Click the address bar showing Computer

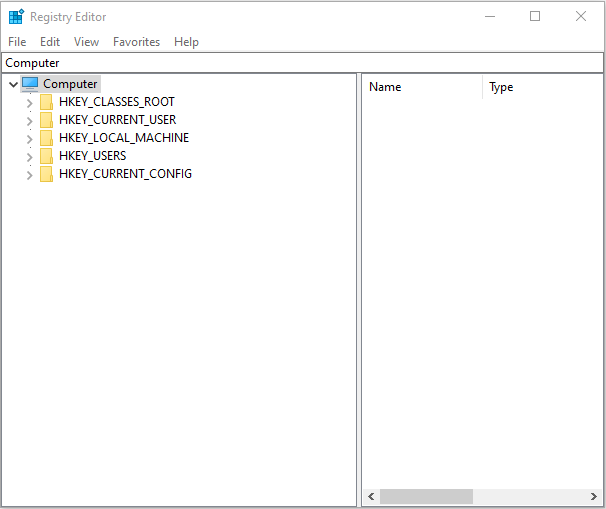[302, 63]
